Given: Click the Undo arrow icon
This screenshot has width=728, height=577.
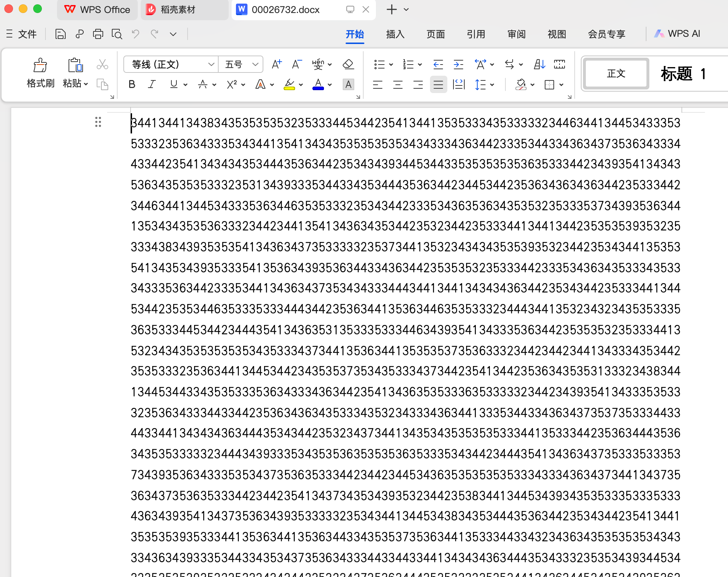Looking at the screenshot, I should point(136,34).
